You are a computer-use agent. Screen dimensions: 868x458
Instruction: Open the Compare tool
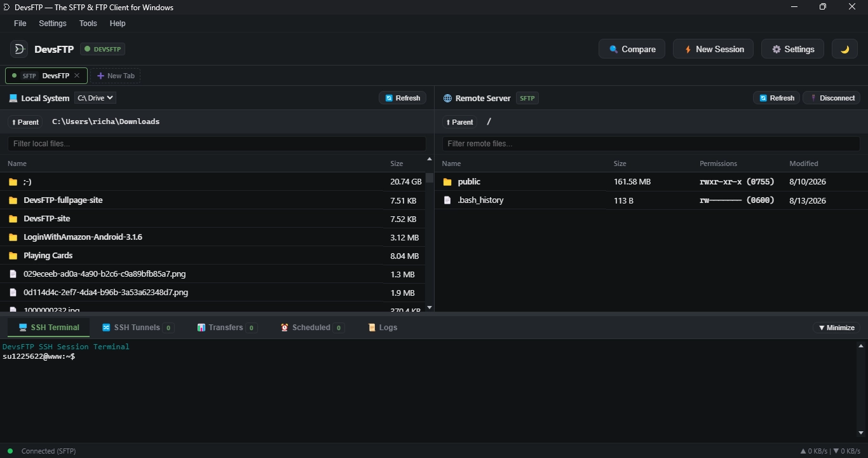click(632, 49)
